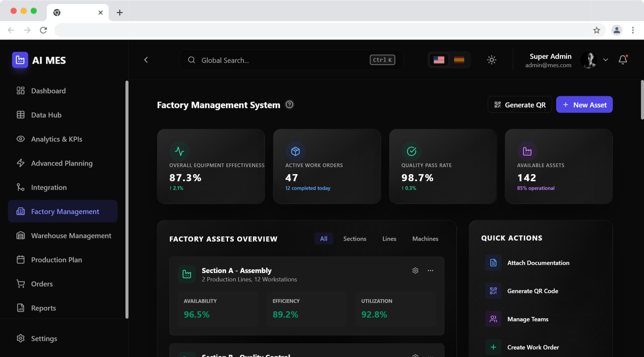Image resolution: width=644 pixels, height=357 pixels.
Task: Expand the Super Admin user dropdown
Action: point(605,60)
